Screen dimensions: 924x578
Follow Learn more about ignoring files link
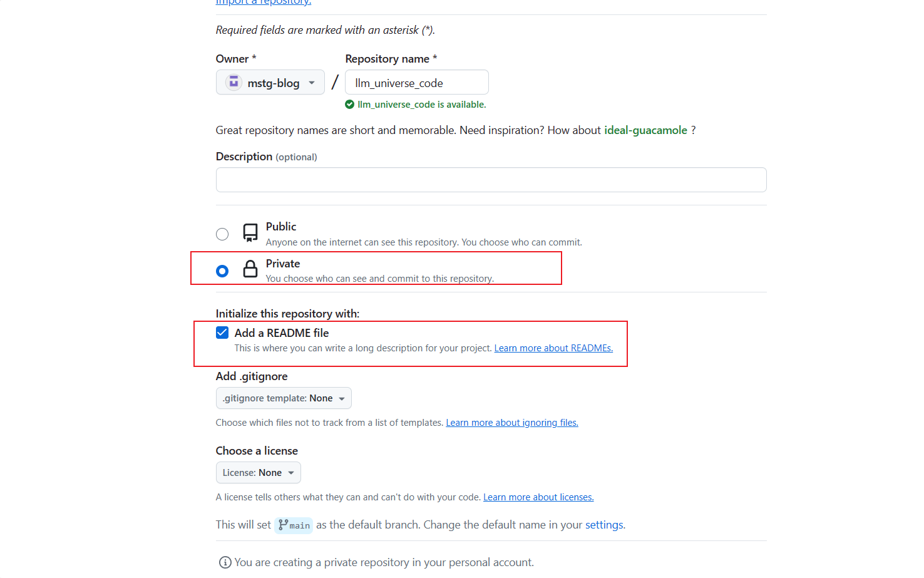(511, 423)
